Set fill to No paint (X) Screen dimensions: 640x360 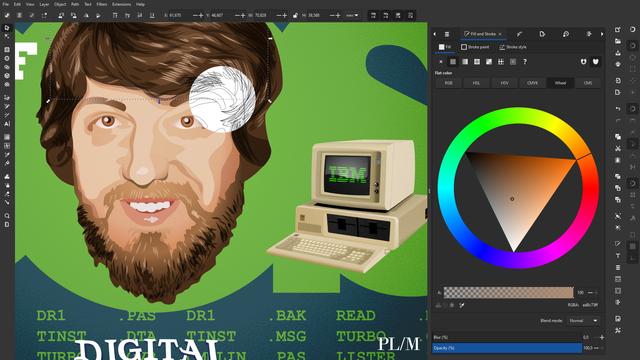pyautogui.click(x=441, y=62)
